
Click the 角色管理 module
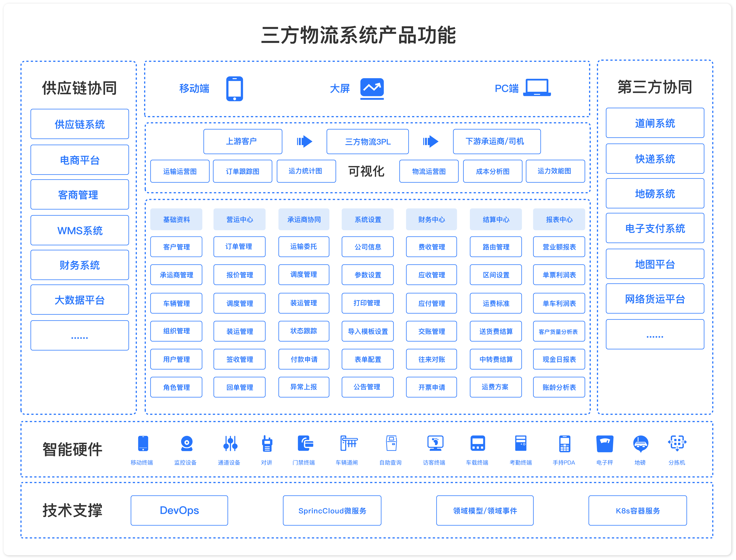click(176, 387)
